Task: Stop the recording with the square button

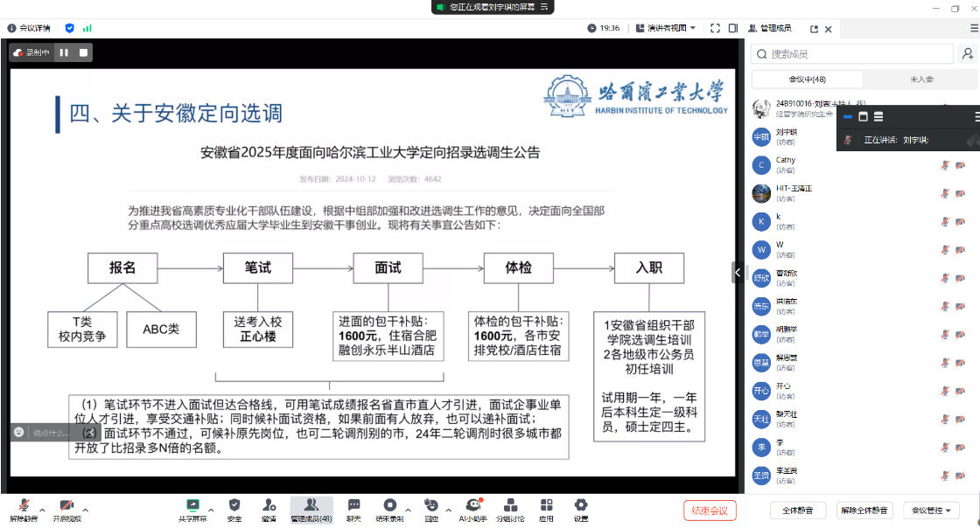Action: (83, 52)
